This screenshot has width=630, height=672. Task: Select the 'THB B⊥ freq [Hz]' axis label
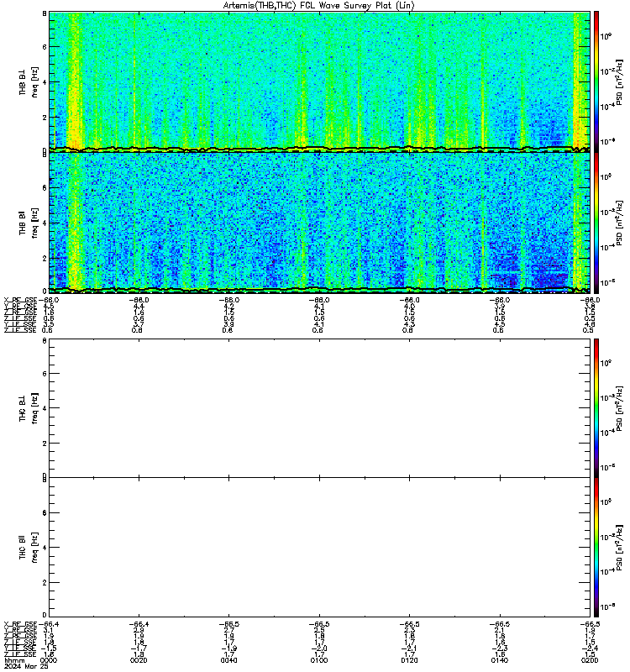tap(29, 81)
